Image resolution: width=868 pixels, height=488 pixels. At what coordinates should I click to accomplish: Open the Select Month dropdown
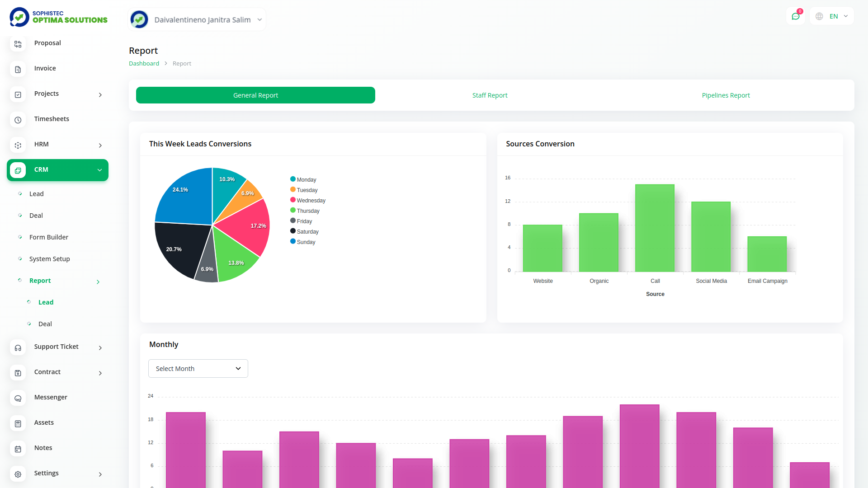[198, 368]
